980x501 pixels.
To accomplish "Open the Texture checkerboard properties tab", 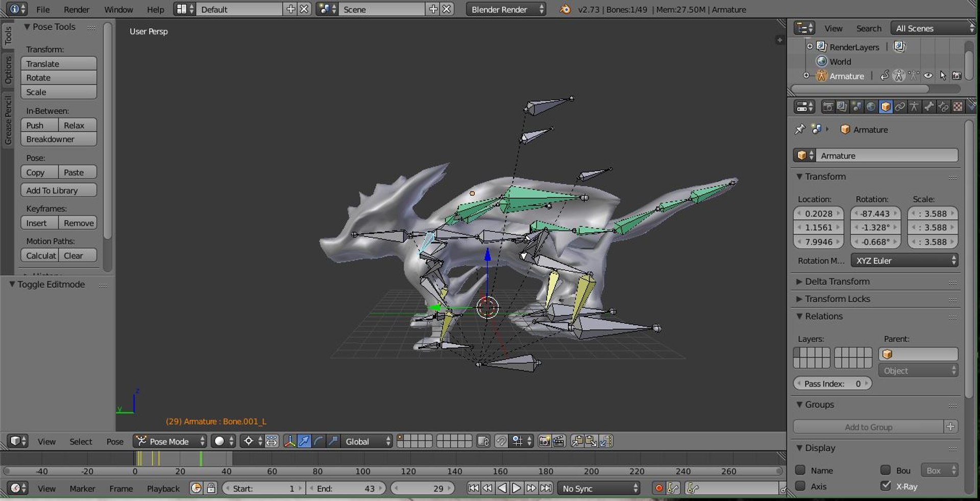I will tap(958, 107).
